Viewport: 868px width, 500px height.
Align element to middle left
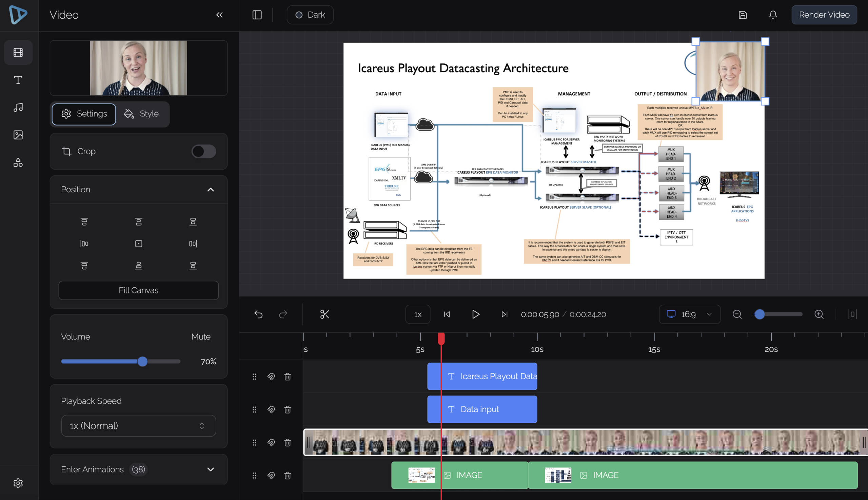tap(84, 244)
